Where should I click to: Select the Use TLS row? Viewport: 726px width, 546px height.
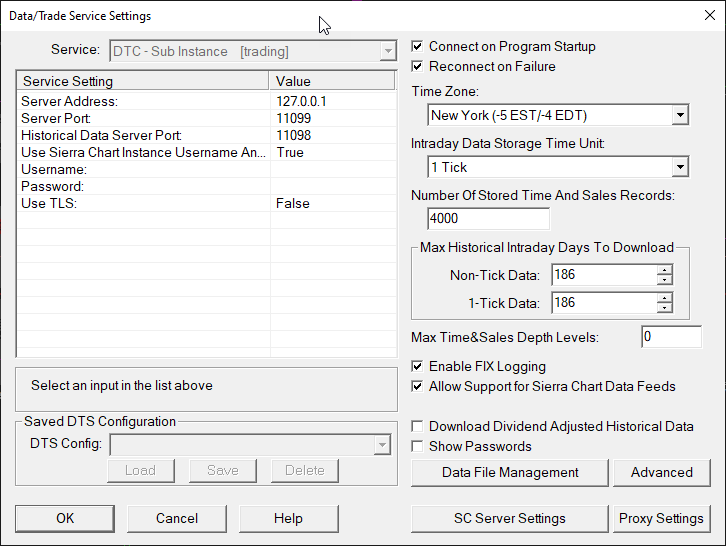tap(207, 203)
